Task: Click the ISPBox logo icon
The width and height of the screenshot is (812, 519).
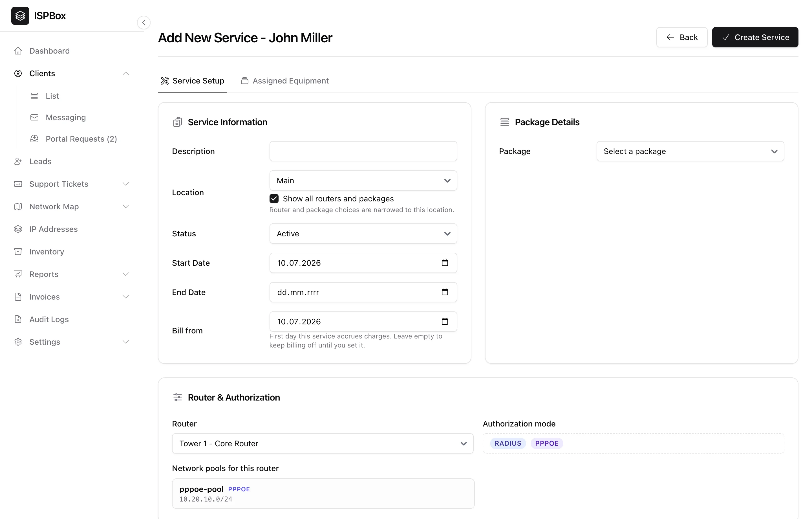Action: tap(20, 16)
